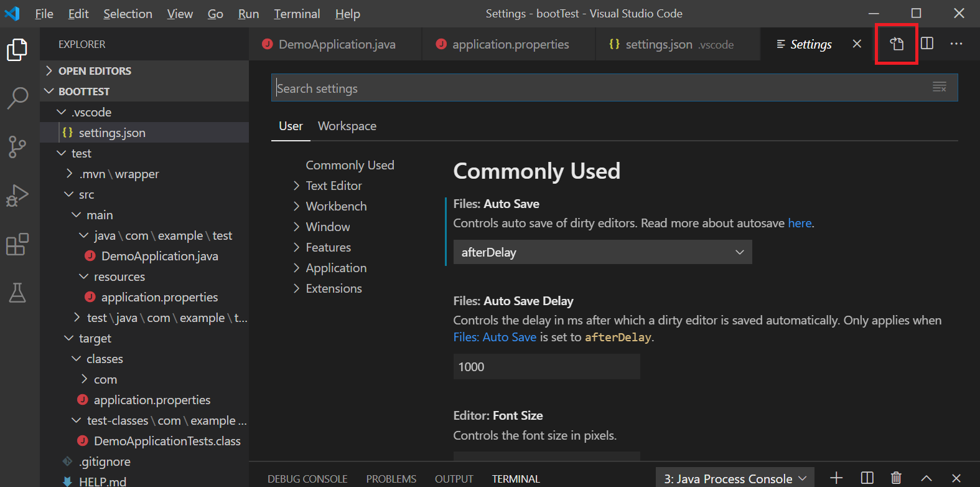Maximize the panel with up chevron

(926, 478)
